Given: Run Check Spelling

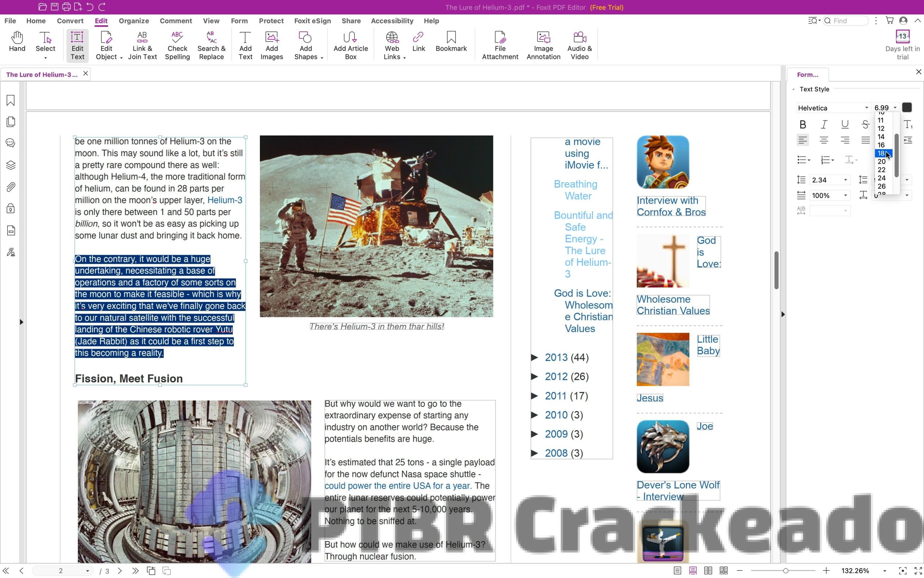Looking at the screenshot, I should [177, 46].
